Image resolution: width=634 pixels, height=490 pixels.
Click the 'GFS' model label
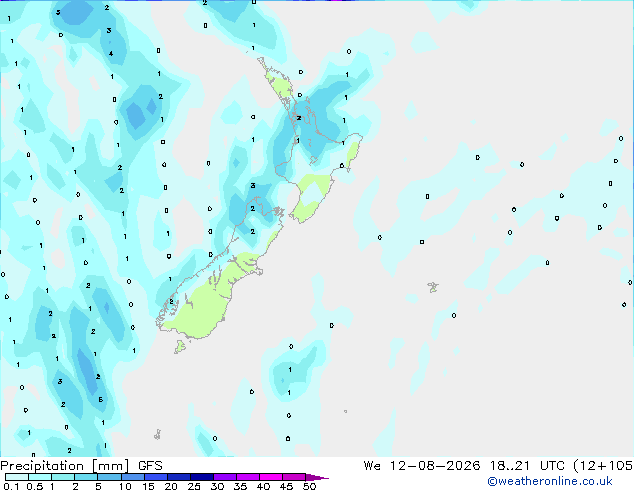(x=150, y=466)
